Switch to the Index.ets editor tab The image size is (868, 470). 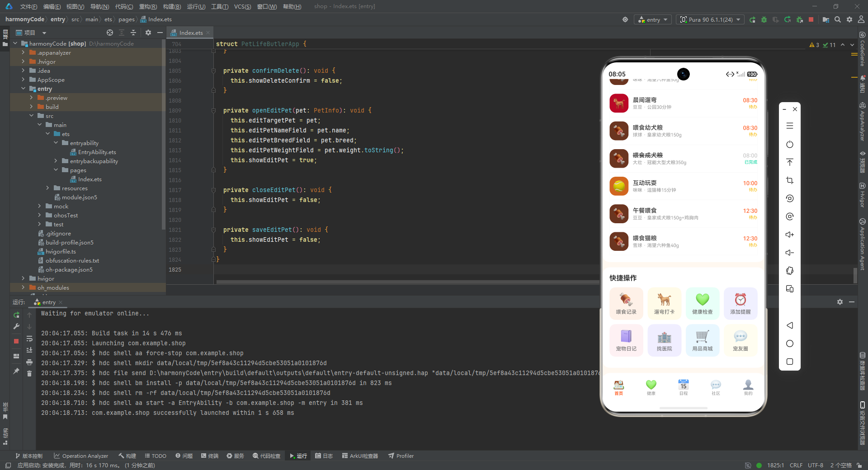click(191, 33)
